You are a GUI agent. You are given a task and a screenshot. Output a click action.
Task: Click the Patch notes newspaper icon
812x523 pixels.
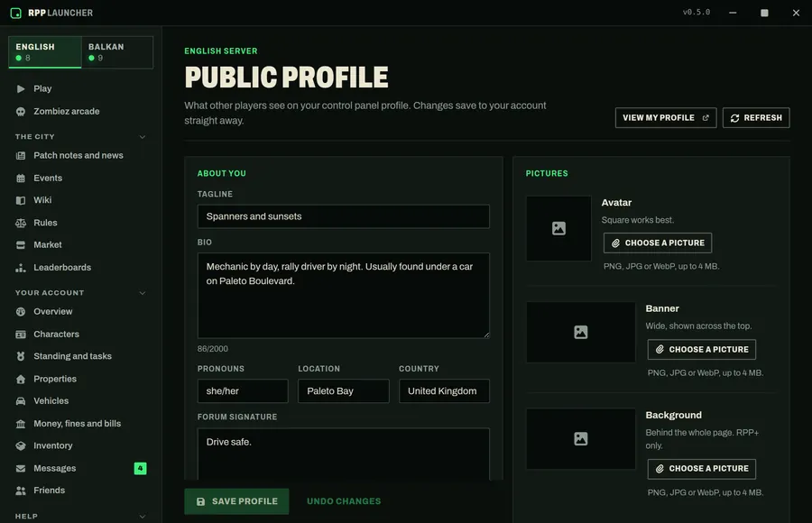coord(21,155)
